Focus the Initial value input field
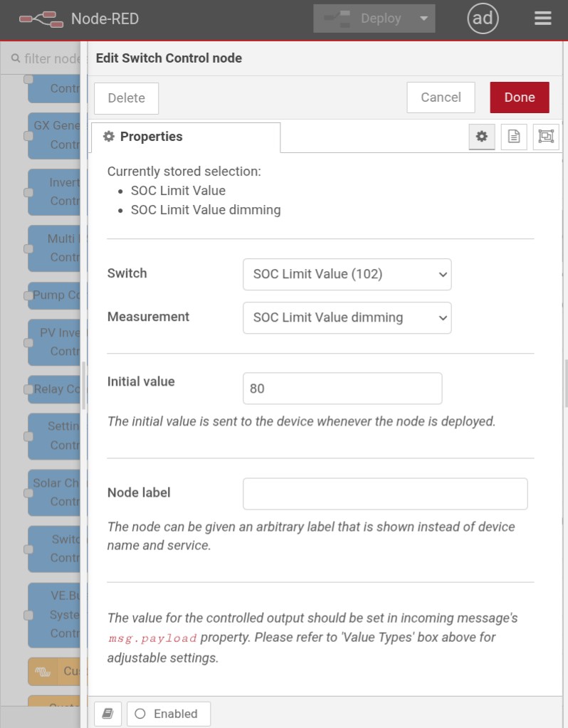The image size is (568, 728). point(342,389)
